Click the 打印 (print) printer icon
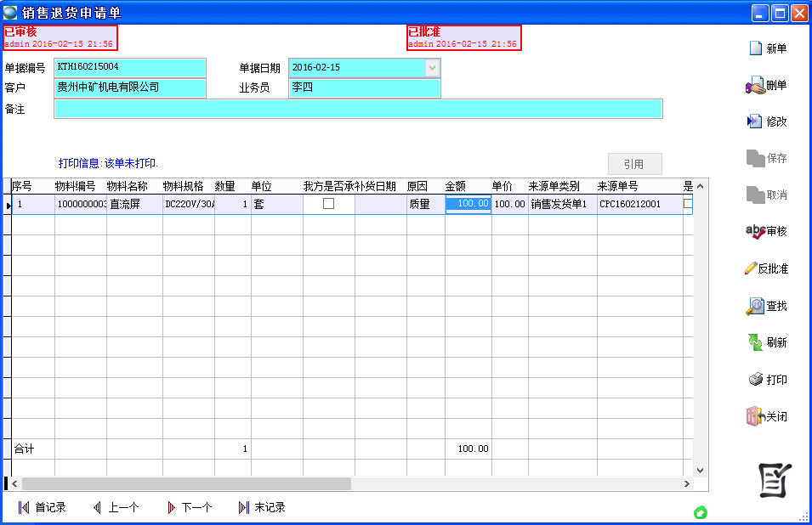812x525 pixels. coord(754,380)
